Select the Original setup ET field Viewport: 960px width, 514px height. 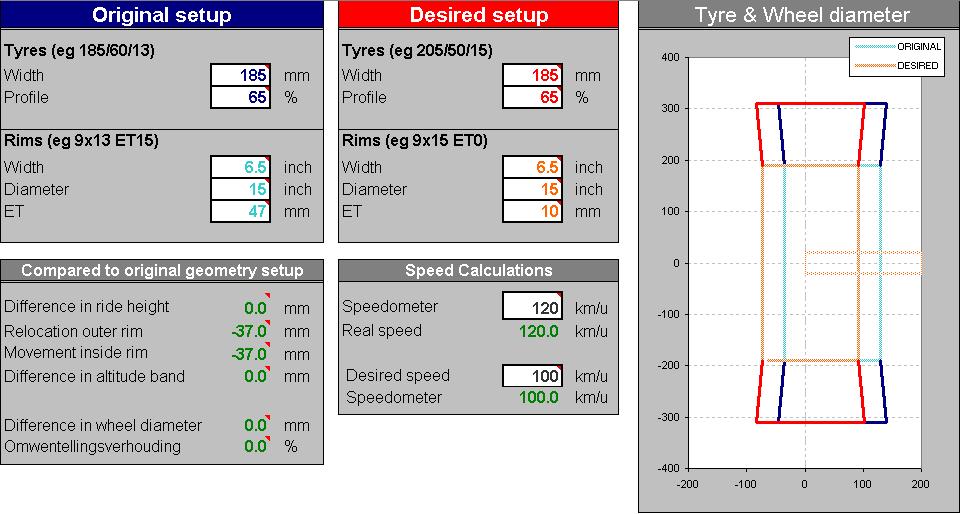click(x=241, y=212)
